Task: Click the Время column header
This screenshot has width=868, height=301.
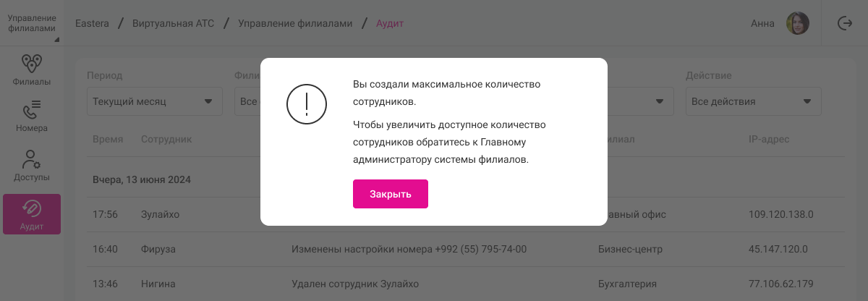Action: pos(108,139)
